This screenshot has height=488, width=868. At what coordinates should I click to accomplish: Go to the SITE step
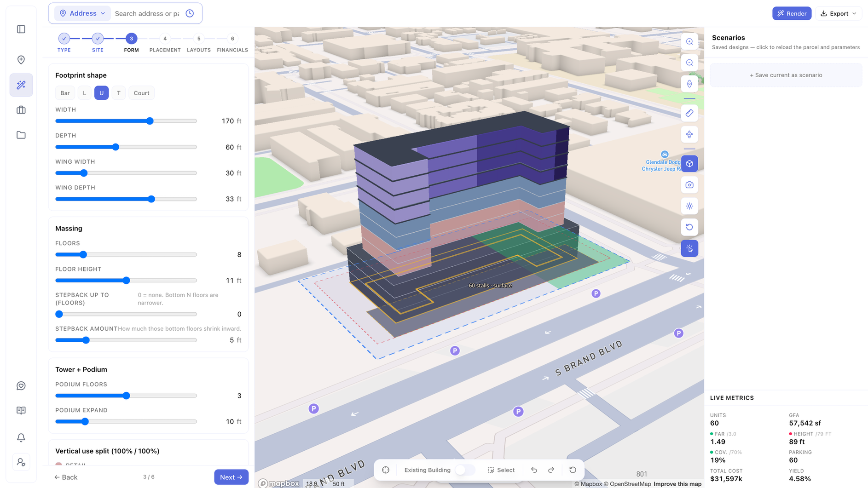coord(98,43)
